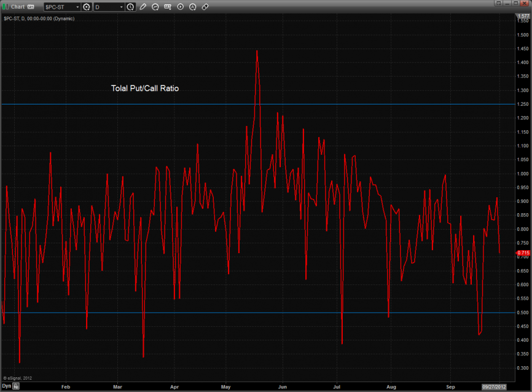Click the diagonal link icon in toolbar
532x392 pixels.
205,7
